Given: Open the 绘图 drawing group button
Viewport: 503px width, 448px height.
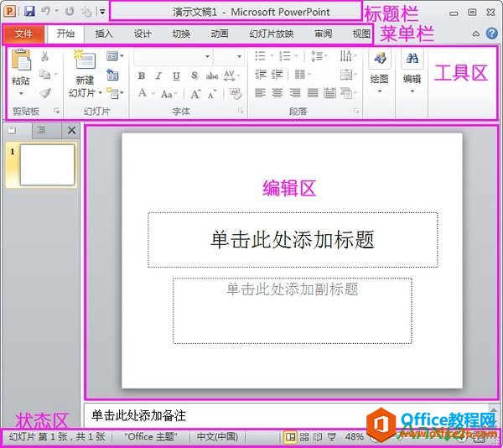Looking at the screenshot, I should (380, 70).
